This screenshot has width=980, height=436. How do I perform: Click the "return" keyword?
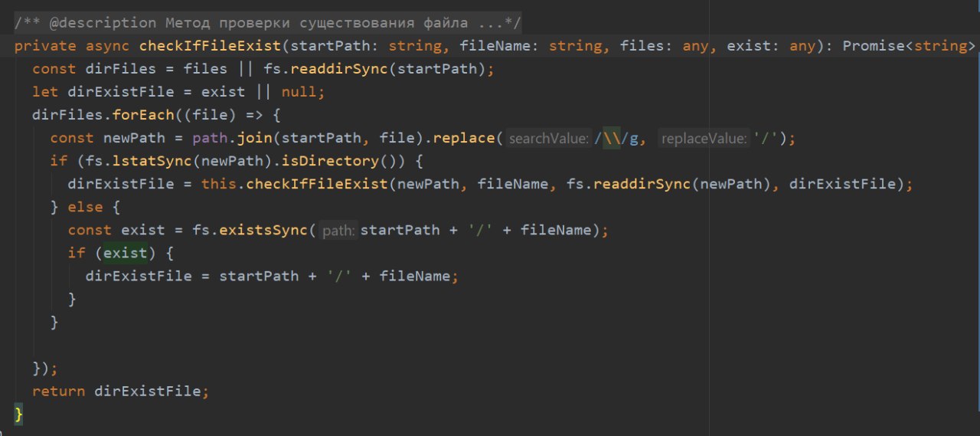pyautogui.click(x=59, y=391)
